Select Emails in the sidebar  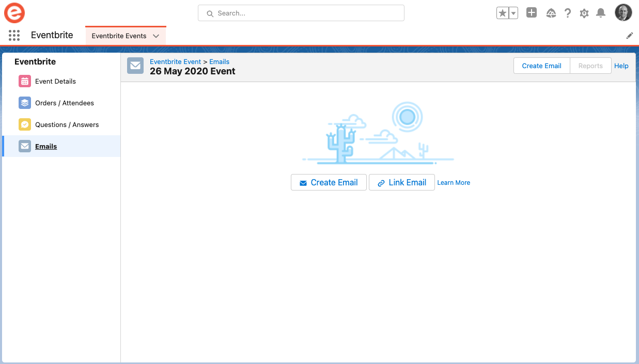point(46,146)
